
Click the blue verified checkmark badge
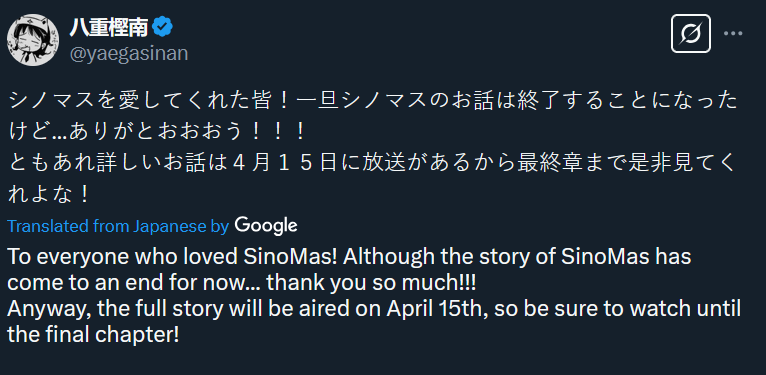point(162,27)
